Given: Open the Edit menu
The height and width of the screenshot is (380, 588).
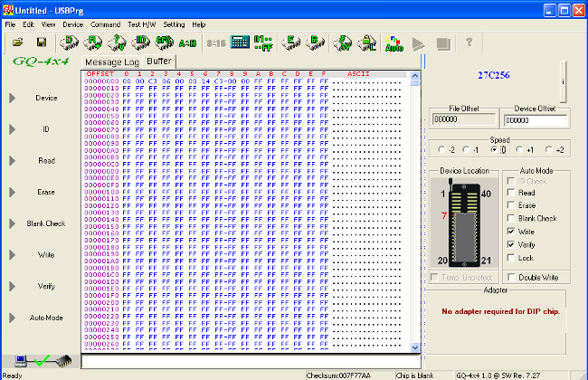Looking at the screenshot, I should (28, 24).
